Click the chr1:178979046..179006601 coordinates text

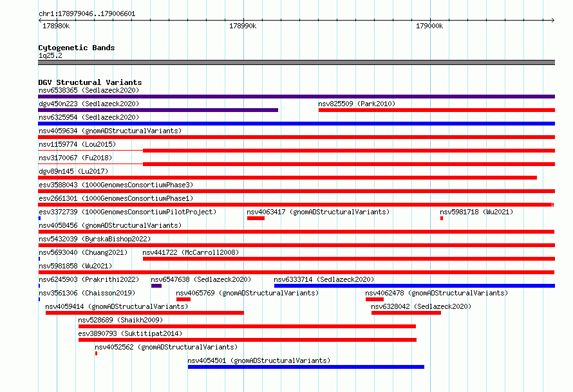click(x=87, y=14)
